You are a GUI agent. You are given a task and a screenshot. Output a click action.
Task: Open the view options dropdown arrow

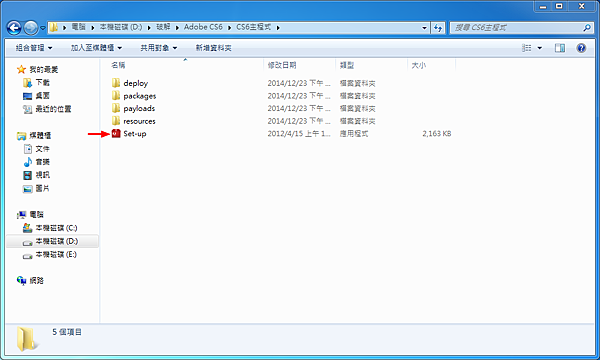540,48
